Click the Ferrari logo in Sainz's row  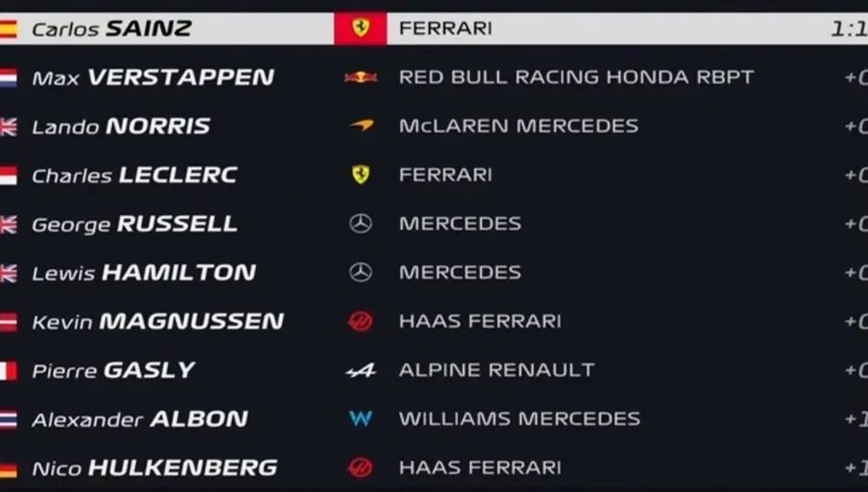360,28
